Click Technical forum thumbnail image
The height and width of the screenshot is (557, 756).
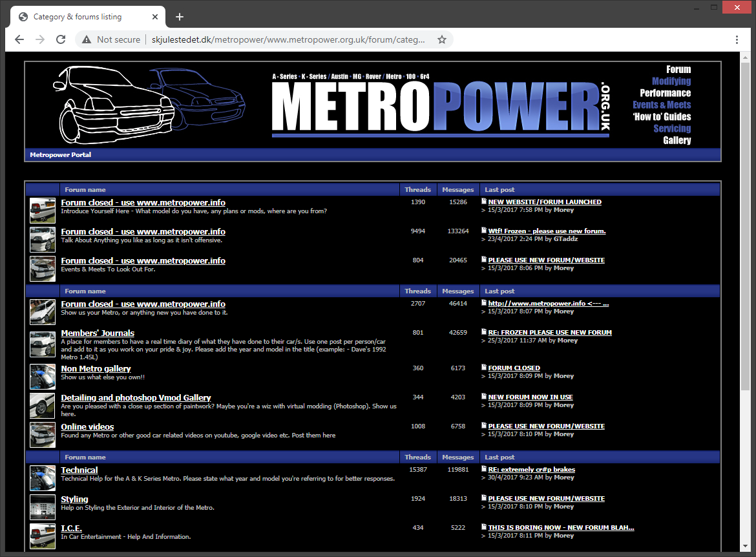tap(43, 478)
